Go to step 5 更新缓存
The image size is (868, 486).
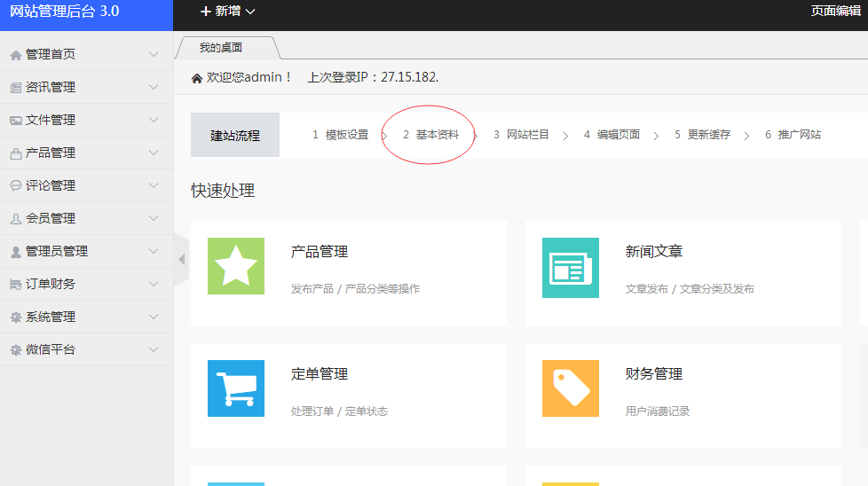click(x=703, y=135)
